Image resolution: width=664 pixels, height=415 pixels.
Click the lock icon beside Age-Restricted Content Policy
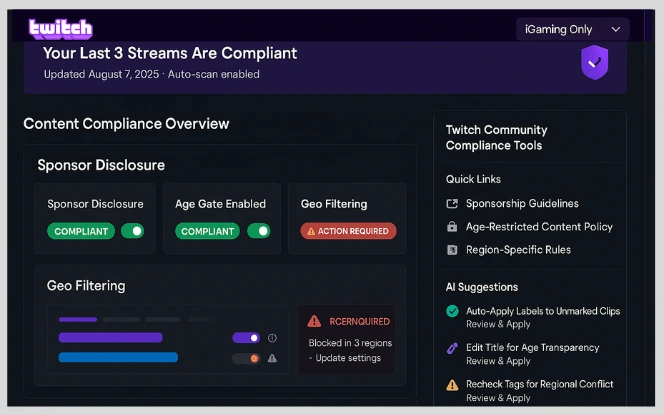[x=452, y=227]
